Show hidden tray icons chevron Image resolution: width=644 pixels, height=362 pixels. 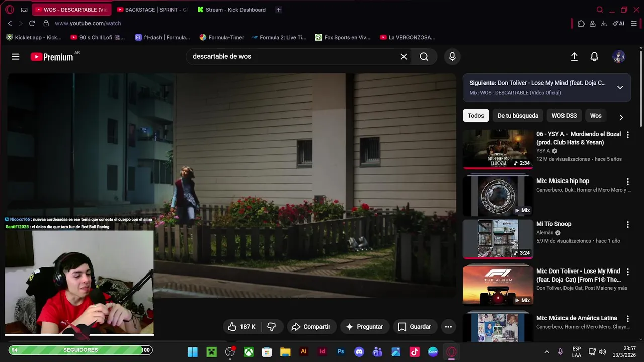pos(547,352)
